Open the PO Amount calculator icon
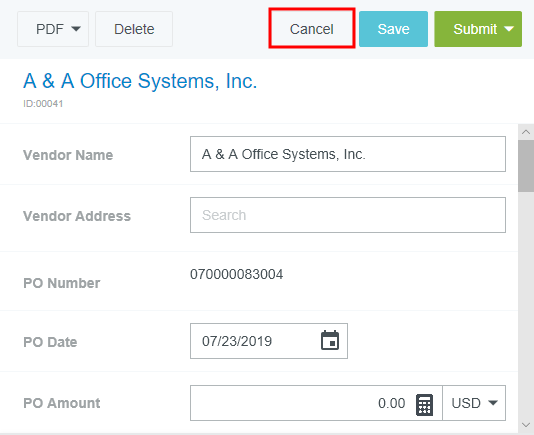The image size is (534, 435). tap(424, 405)
